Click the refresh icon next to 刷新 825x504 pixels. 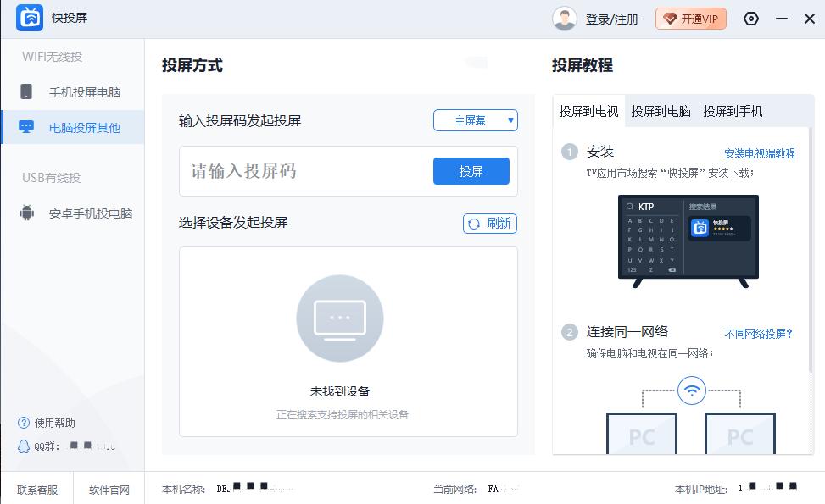[x=473, y=224]
